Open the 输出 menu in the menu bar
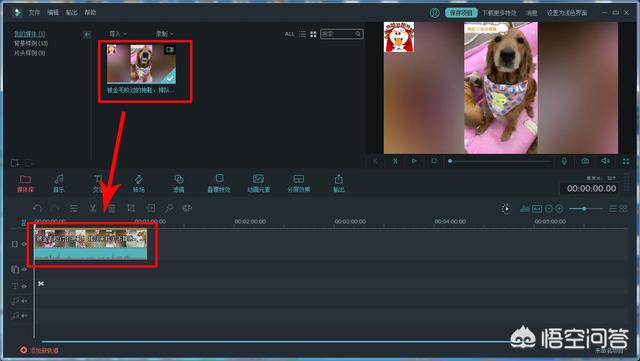640x361 pixels. [x=72, y=13]
